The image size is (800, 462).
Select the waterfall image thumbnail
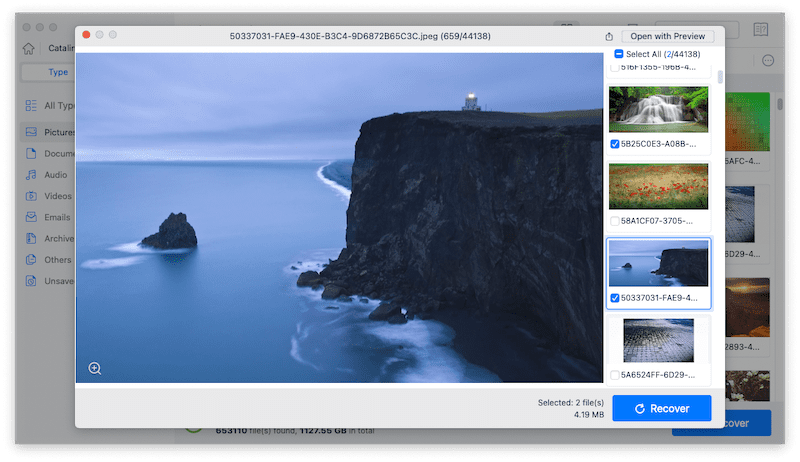(x=658, y=108)
